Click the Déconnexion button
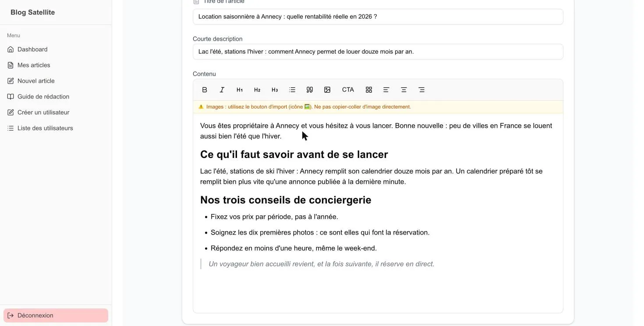Viewport: 644px width, 326px height. coord(56,315)
